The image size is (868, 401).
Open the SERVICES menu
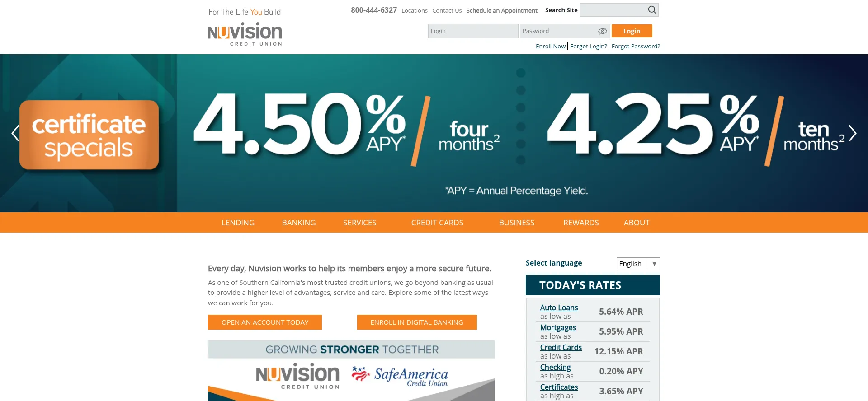tap(360, 223)
